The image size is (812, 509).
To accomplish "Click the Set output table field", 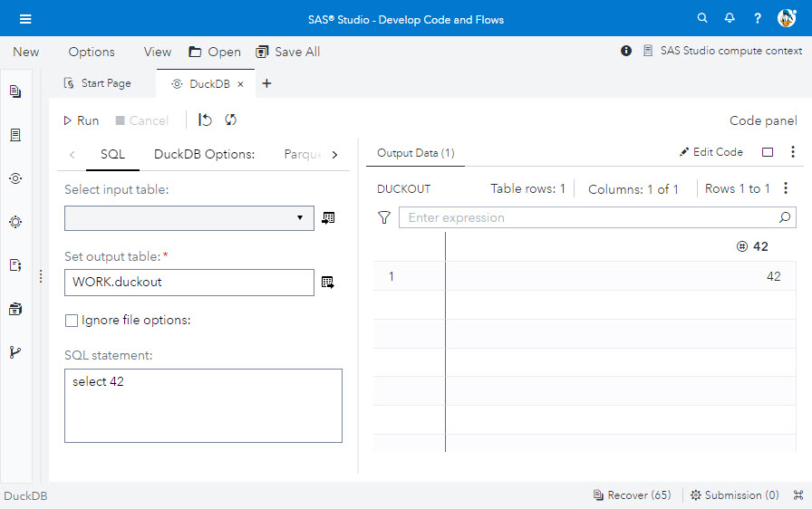I will coord(189,283).
